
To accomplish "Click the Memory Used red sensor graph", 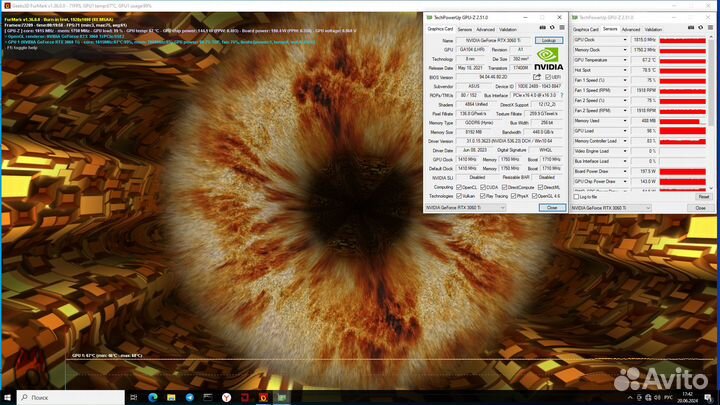I will (x=682, y=121).
